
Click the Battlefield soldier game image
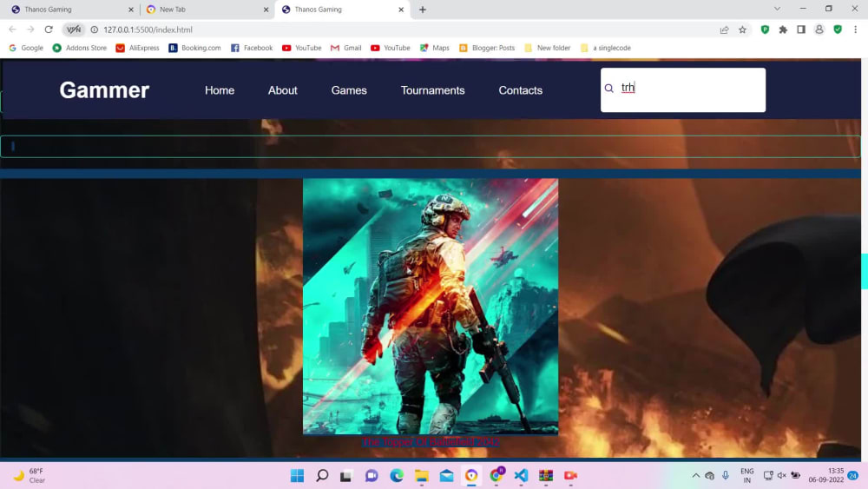431,307
